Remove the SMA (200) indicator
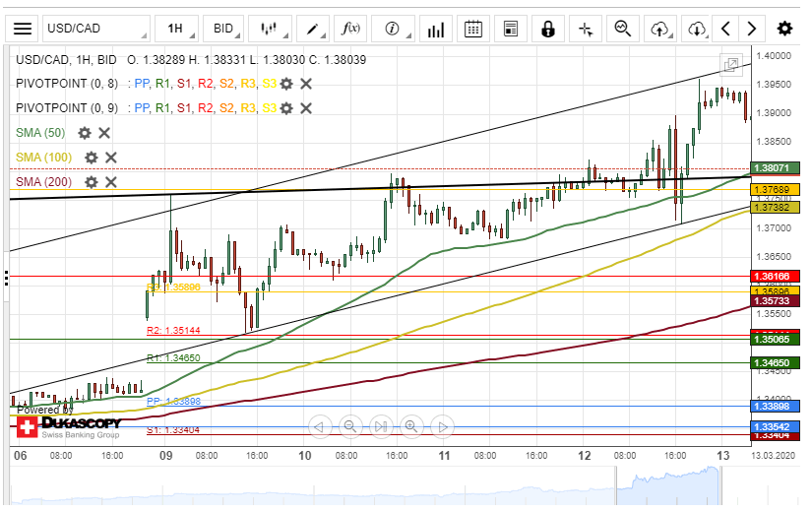812x511 pixels. 111,182
